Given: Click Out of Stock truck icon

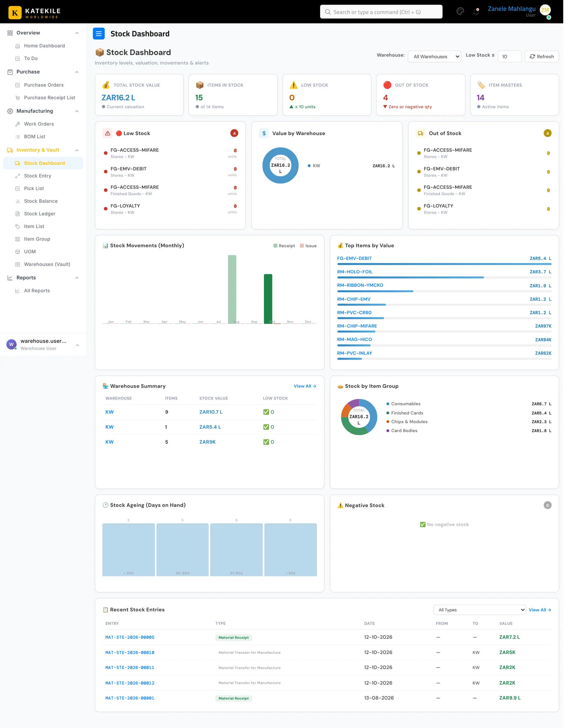Looking at the screenshot, I should 421,133.
